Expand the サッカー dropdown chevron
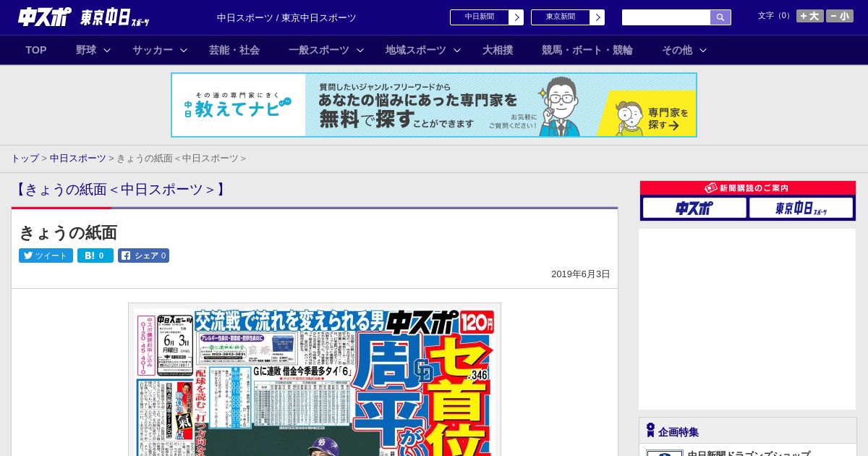This screenshot has height=456, width=868. tap(184, 50)
